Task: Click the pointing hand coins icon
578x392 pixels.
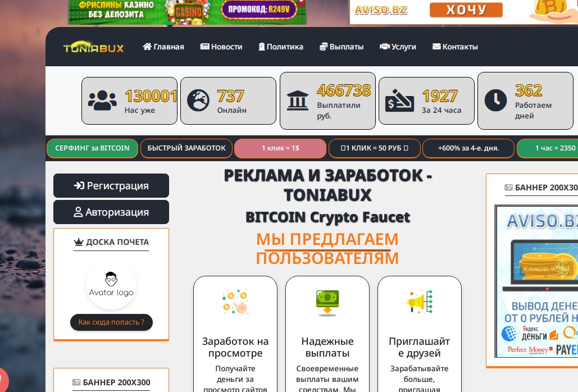Action: click(x=235, y=302)
